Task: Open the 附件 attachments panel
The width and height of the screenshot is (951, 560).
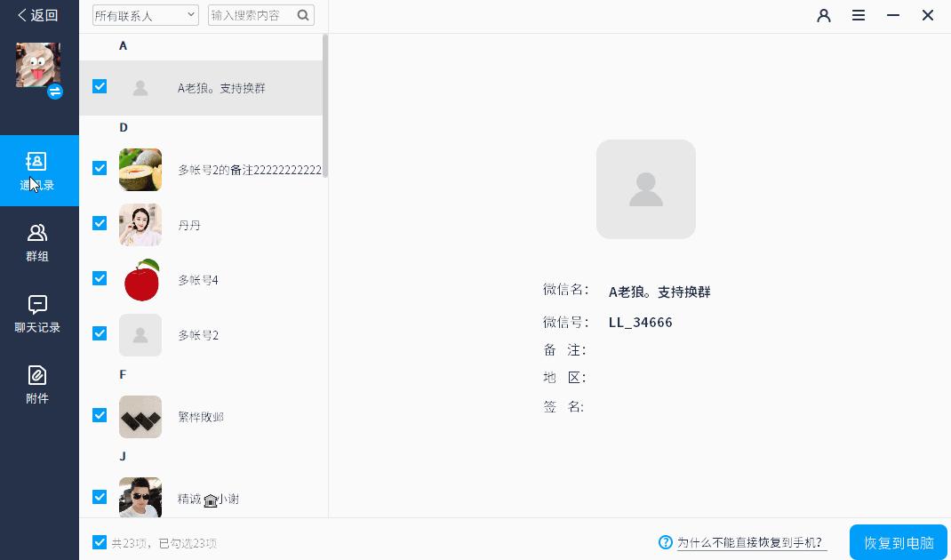Action: pos(37,384)
